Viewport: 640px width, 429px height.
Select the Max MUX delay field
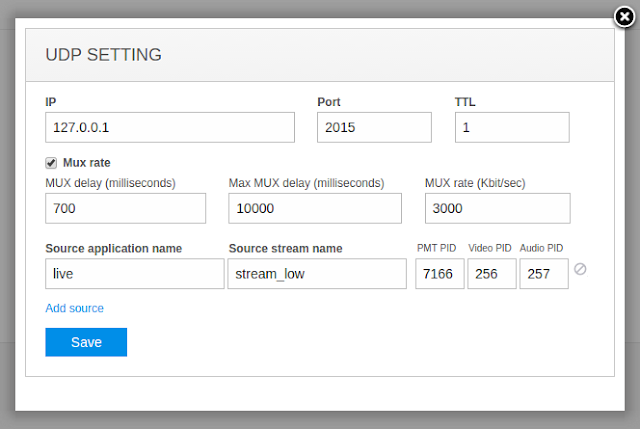(x=315, y=208)
